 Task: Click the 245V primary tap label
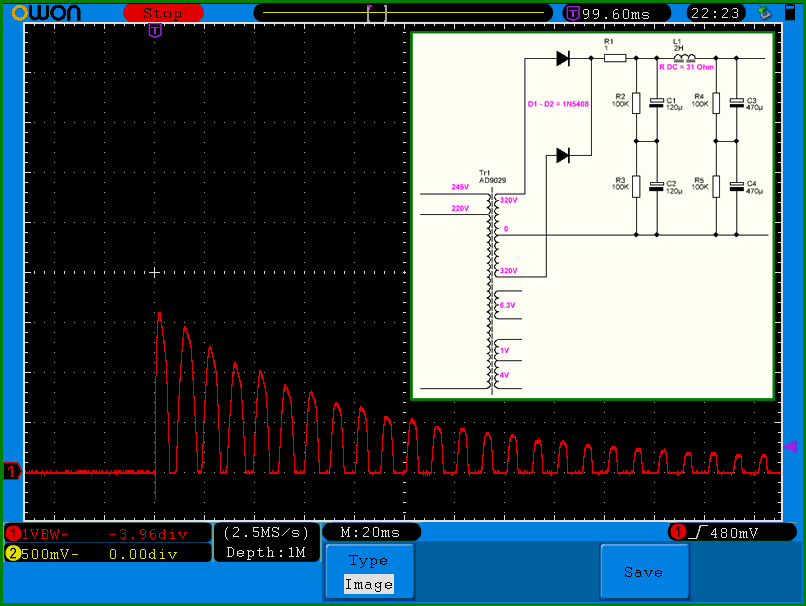tap(460, 187)
